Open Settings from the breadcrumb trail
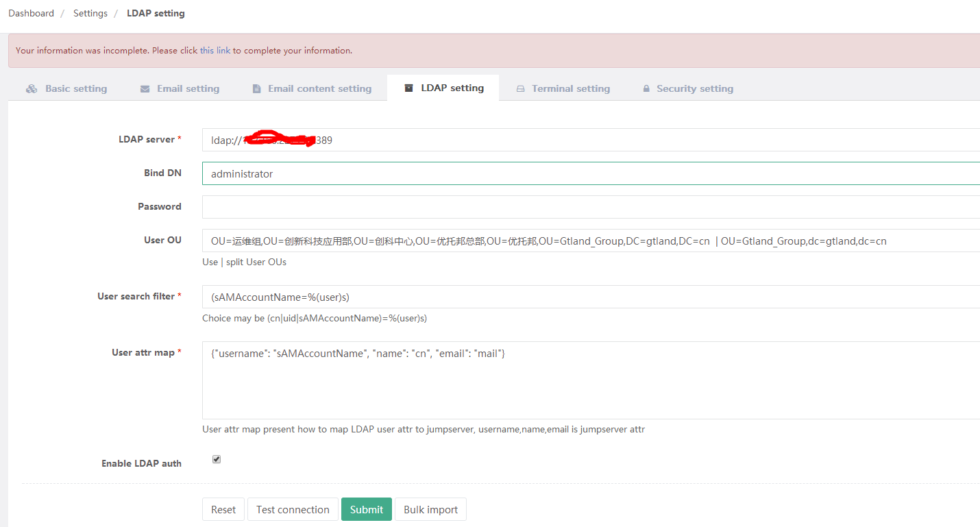The height and width of the screenshot is (527, 980). point(90,12)
